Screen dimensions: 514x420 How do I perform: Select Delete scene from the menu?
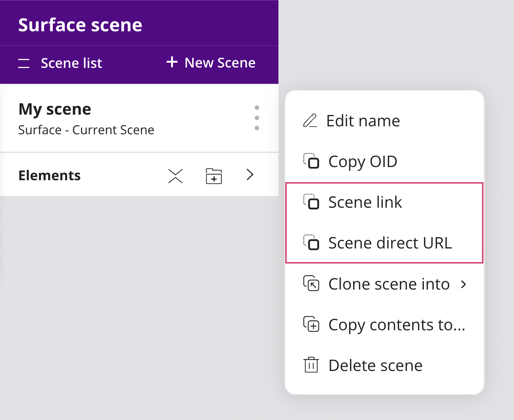click(384, 365)
